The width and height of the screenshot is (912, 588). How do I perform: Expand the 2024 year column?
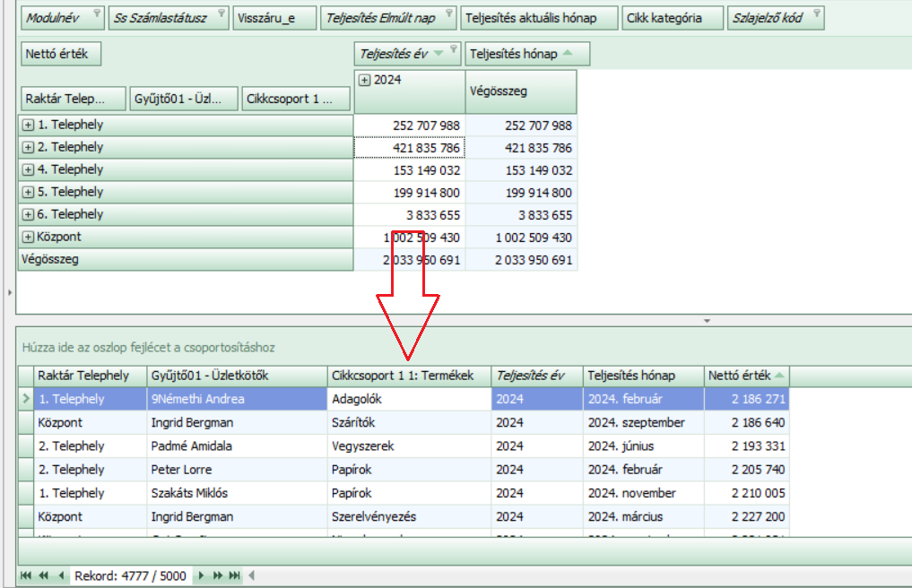tap(364, 80)
